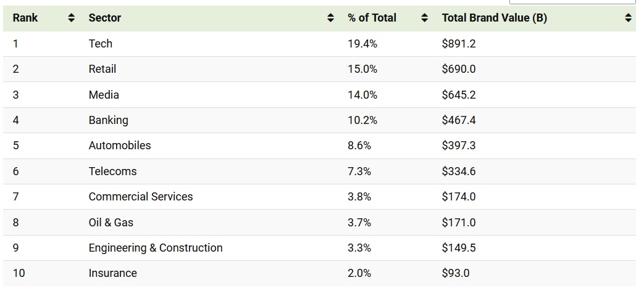
Task: Toggle sort arrows in the Sector column
Action: point(330,19)
